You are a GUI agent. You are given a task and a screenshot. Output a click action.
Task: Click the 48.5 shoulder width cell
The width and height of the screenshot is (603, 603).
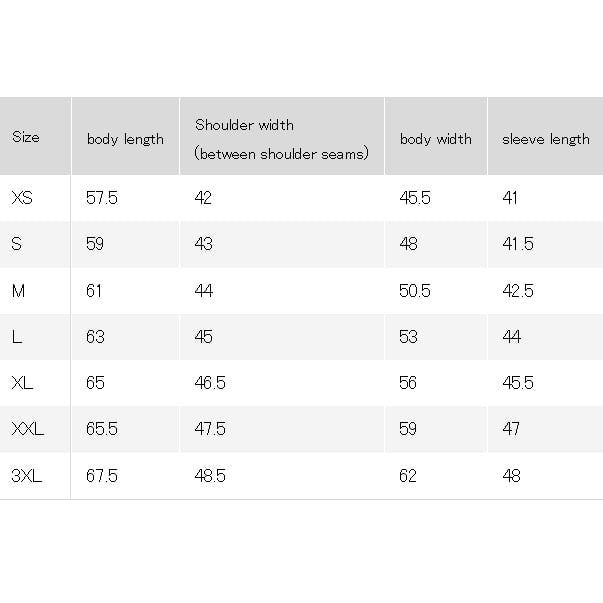[210, 476]
